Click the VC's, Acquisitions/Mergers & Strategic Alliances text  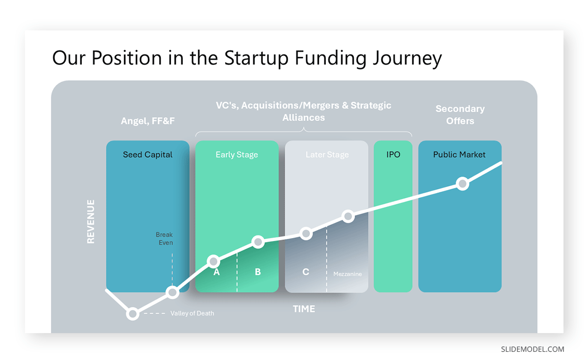(303, 111)
